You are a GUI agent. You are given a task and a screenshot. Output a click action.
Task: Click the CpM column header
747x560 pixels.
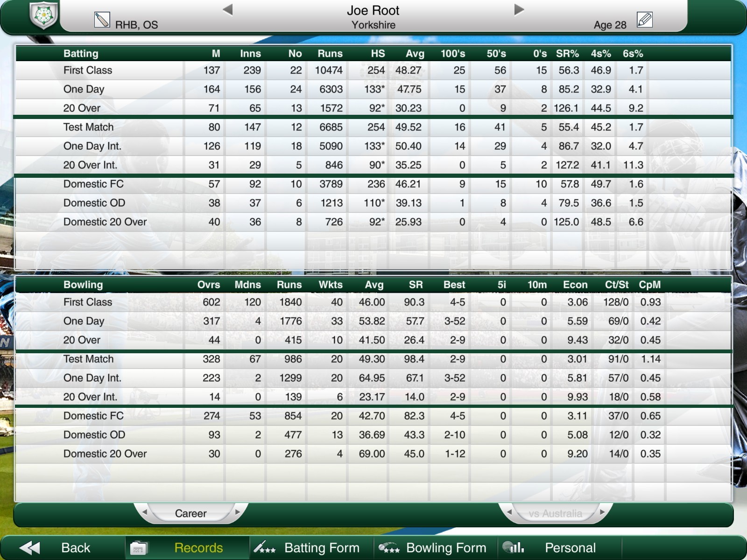click(x=650, y=285)
